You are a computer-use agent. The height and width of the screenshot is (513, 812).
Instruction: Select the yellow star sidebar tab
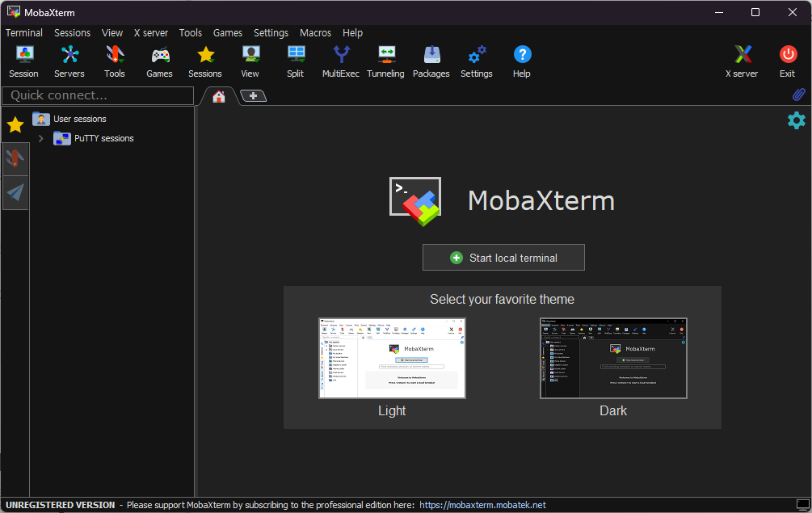pyautogui.click(x=15, y=124)
